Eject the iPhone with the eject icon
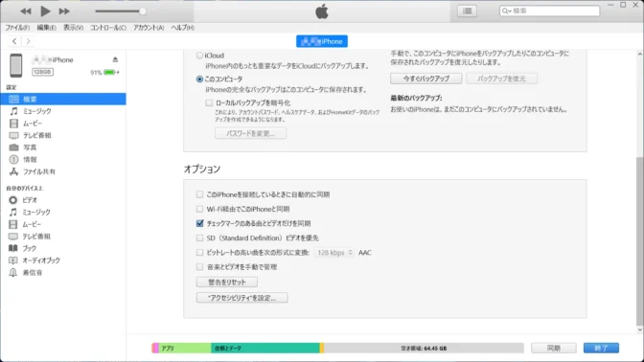Image resolution: width=644 pixels, height=362 pixels. [115, 59]
